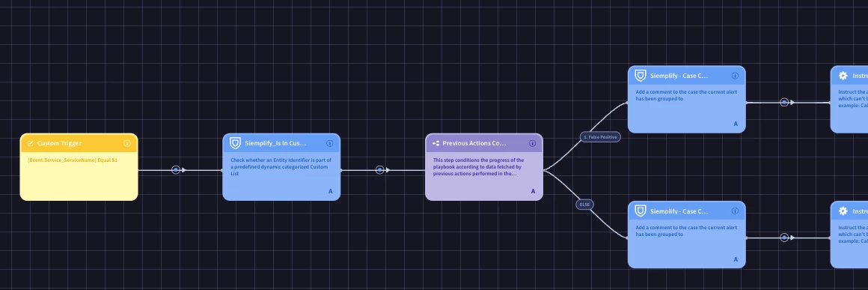868x290 pixels.
Task: Select the Siemplify_Is In Cus... node title
Action: (x=275, y=143)
